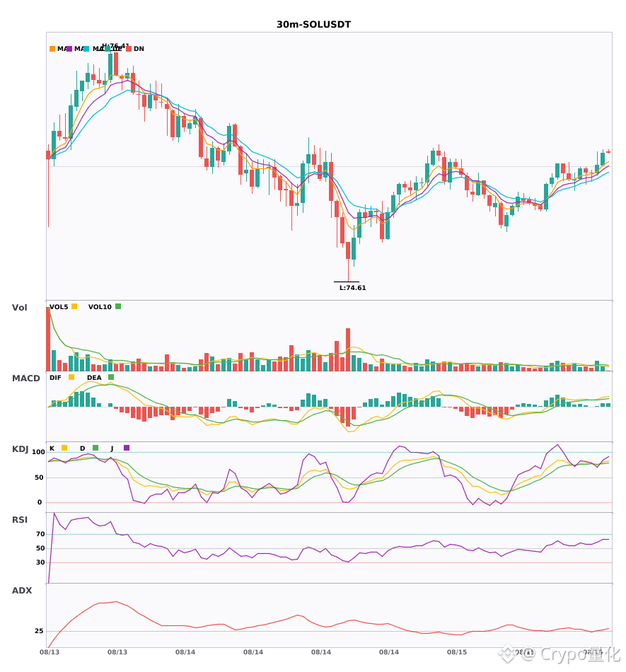Click the KDJ panel label
626x672 pixels.
[x=20, y=449]
